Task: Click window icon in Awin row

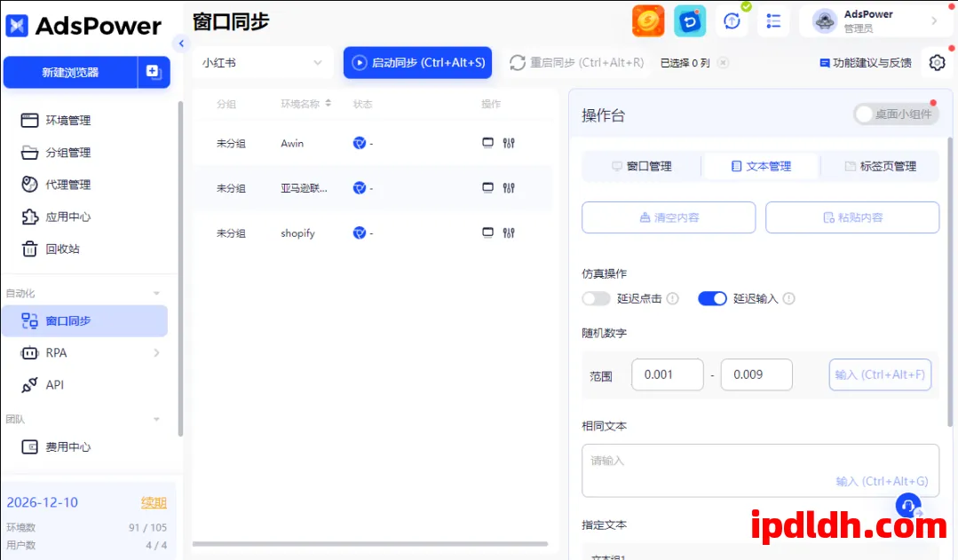Action: [487, 143]
